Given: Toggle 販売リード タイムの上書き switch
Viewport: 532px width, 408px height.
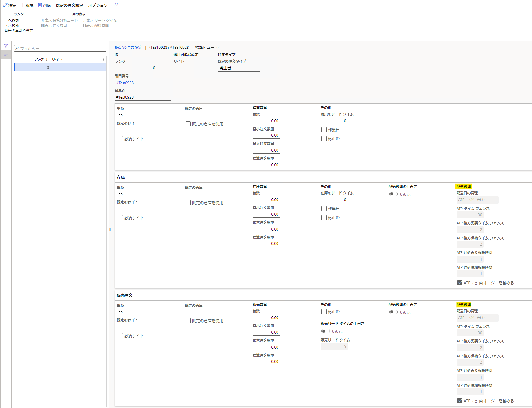Looking at the screenshot, I should pos(325,331).
